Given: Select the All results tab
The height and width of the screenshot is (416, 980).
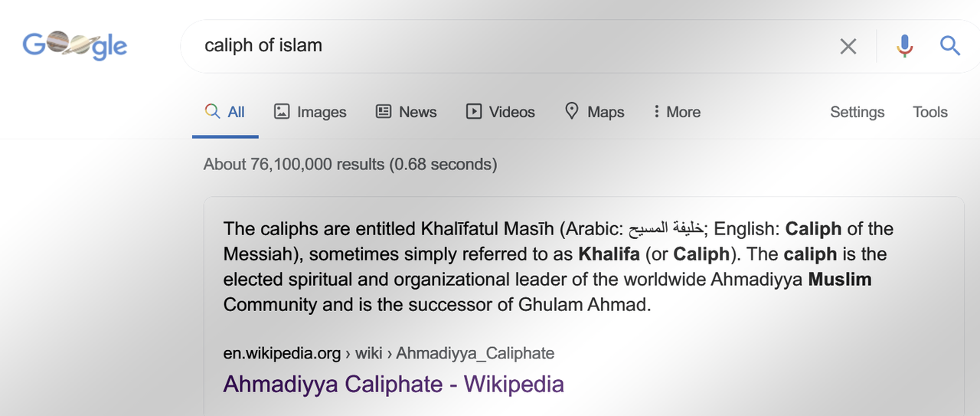Looking at the screenshot, I should tap(225, 112).
